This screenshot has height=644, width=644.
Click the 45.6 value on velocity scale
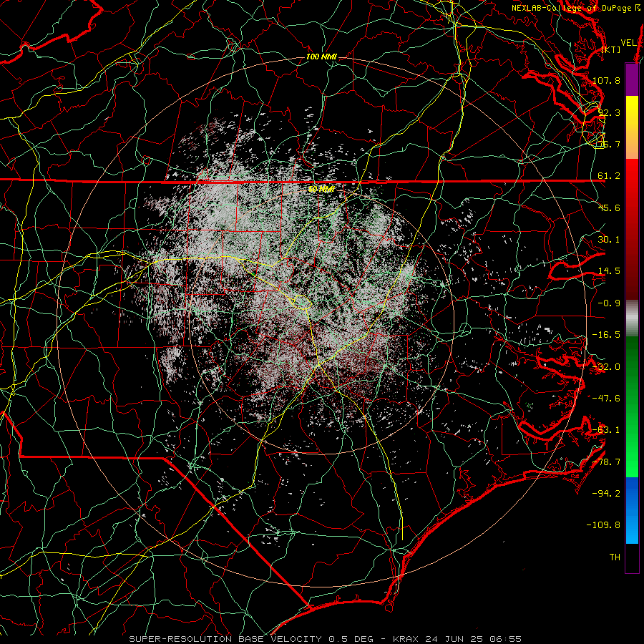click(x=609, y=208)
